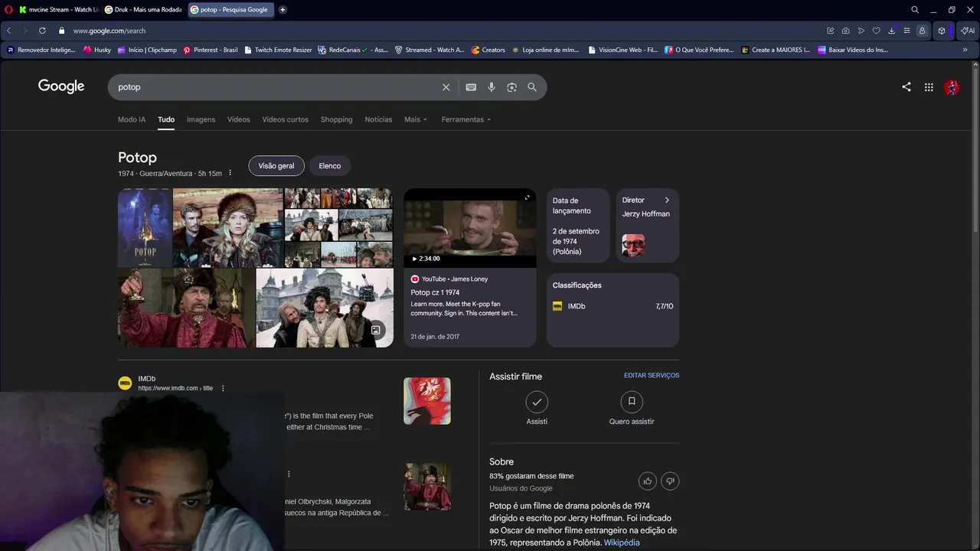Switch to Modo IA search tab
Viewport: 980px width, 551px height.
(x=132, y=119)
